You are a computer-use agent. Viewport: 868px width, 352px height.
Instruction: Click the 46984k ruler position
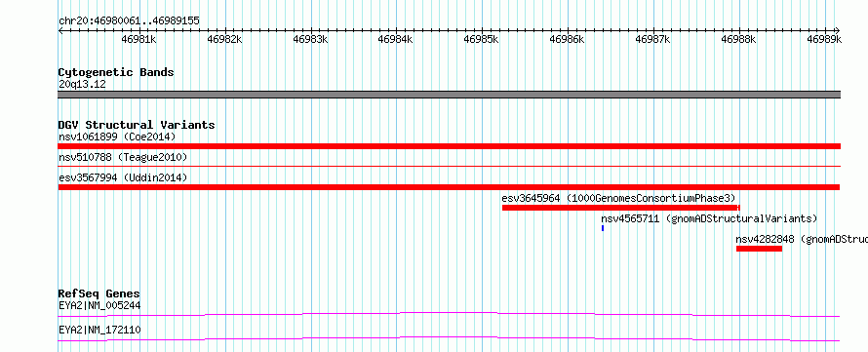tap(396, 39)
